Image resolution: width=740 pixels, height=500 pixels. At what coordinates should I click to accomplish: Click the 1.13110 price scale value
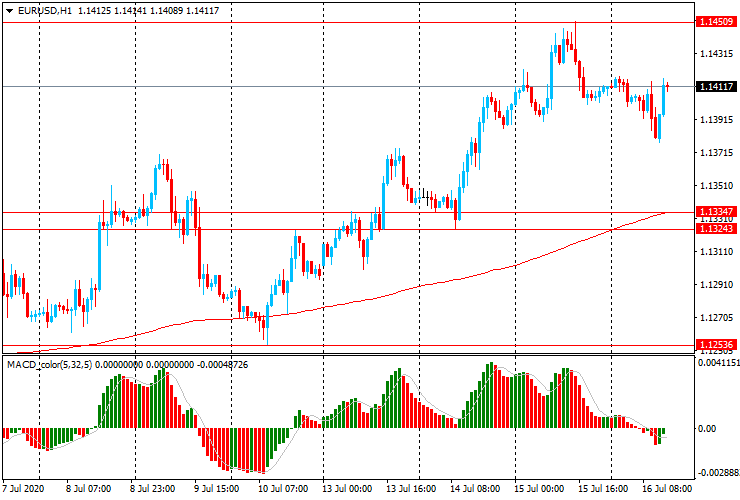click(716, 252)
